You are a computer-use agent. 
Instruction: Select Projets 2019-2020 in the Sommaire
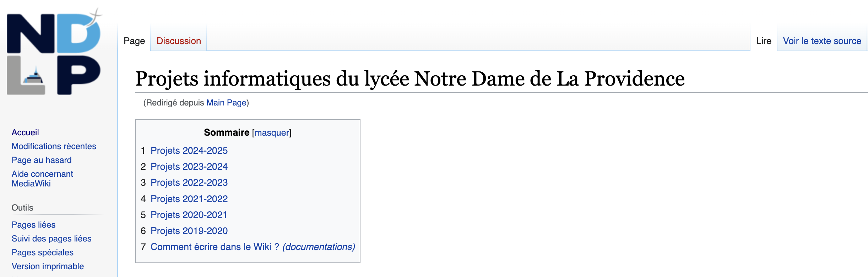pos(189,231)
